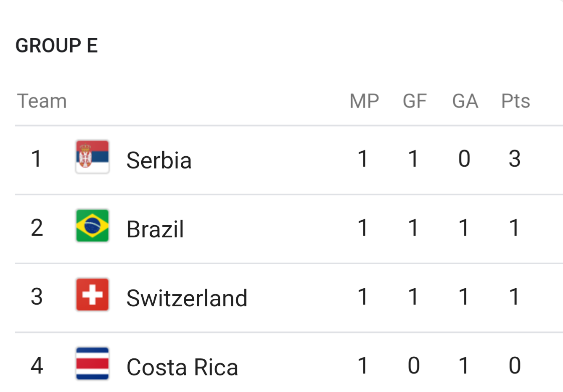Image resolution: width=563 pixels, height=392 pixels.
Task: Click the Team column header
Action: tap(42, 101)
